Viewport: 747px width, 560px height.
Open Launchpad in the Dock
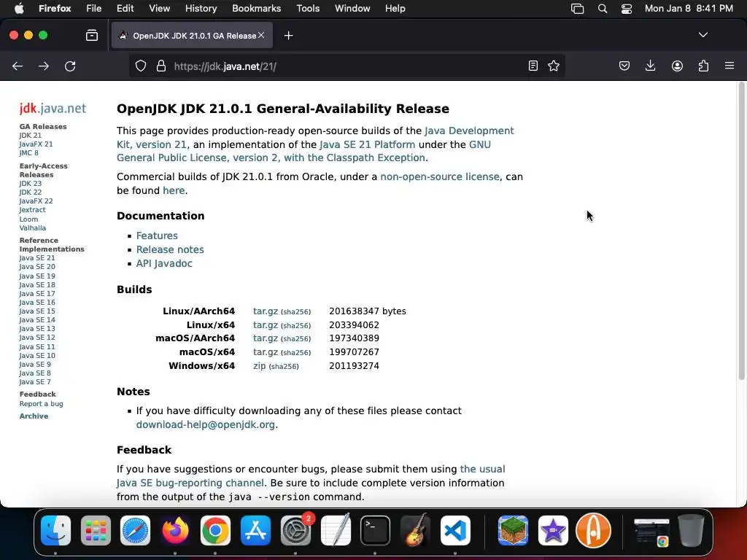click(x=96, y=531)
